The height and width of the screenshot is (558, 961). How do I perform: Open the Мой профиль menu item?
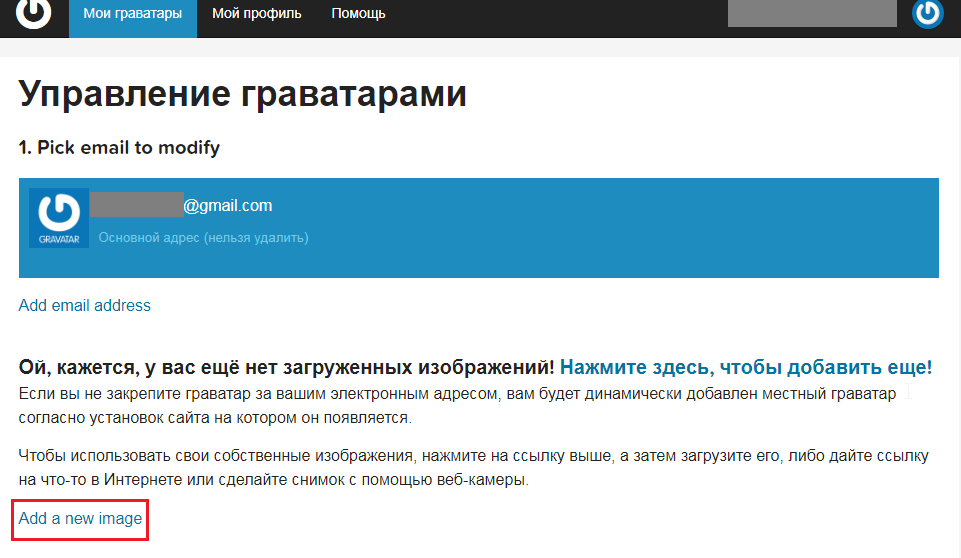pos(257,14)
